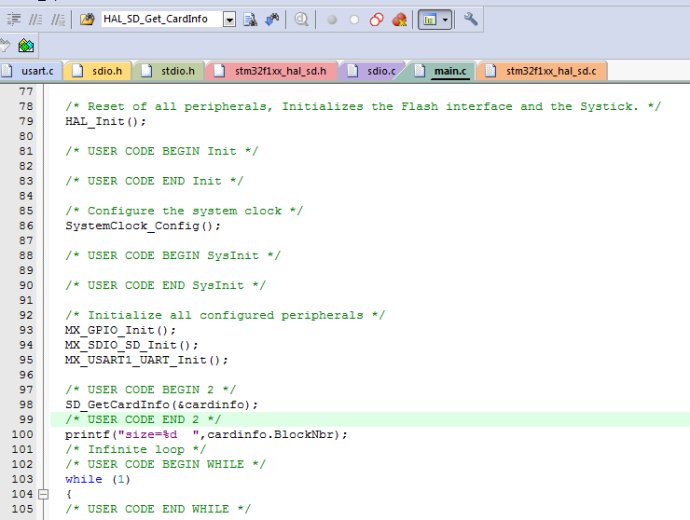Click the Reset of all peripherals comment
Image resolution: width=690 pixels, height=520 pixels.
(363, 106)
